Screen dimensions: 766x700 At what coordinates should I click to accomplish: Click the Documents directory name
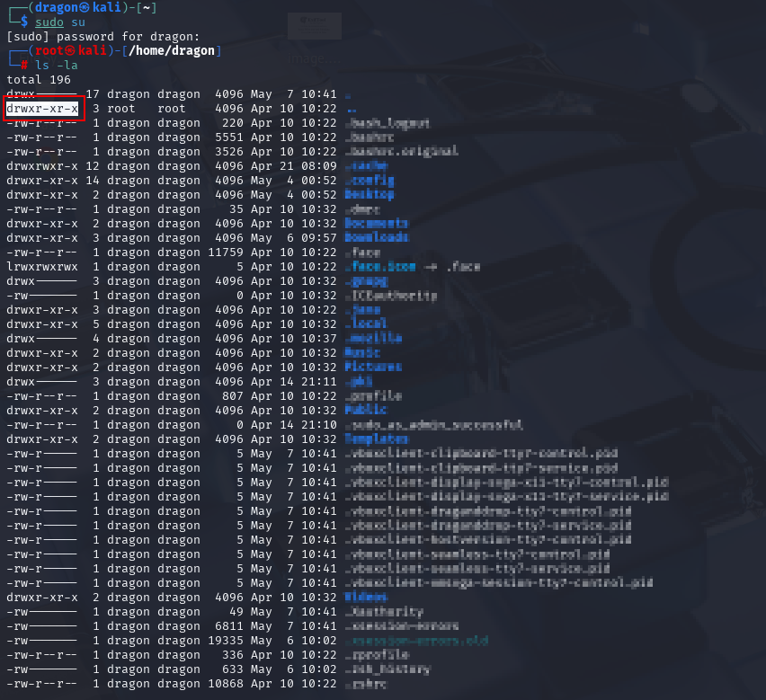pos(376,223)
